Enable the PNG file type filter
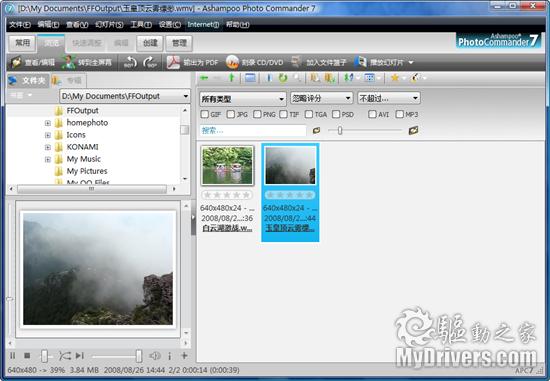 point(257,114)
